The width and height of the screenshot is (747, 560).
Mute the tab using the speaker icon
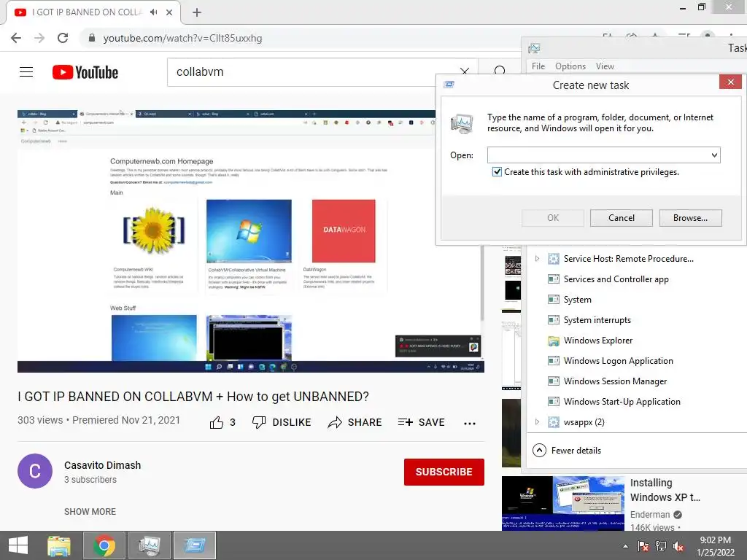tap(153, 12)
